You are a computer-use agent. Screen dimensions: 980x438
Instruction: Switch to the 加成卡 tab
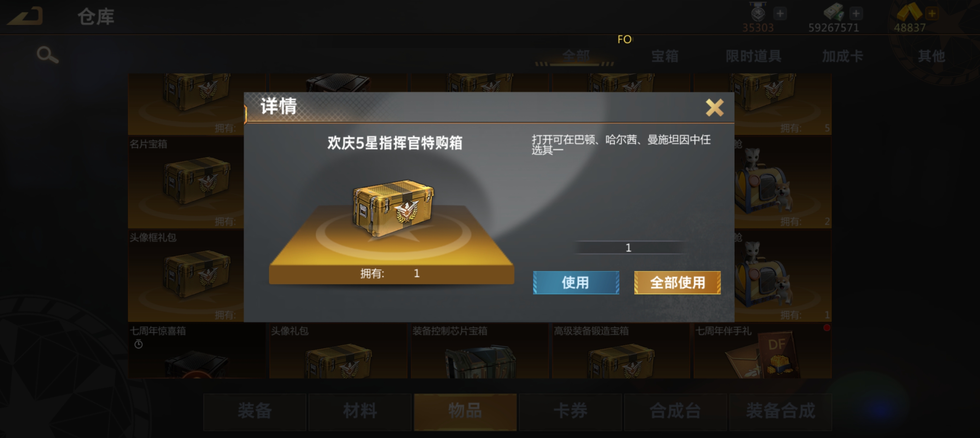point(842,56)
